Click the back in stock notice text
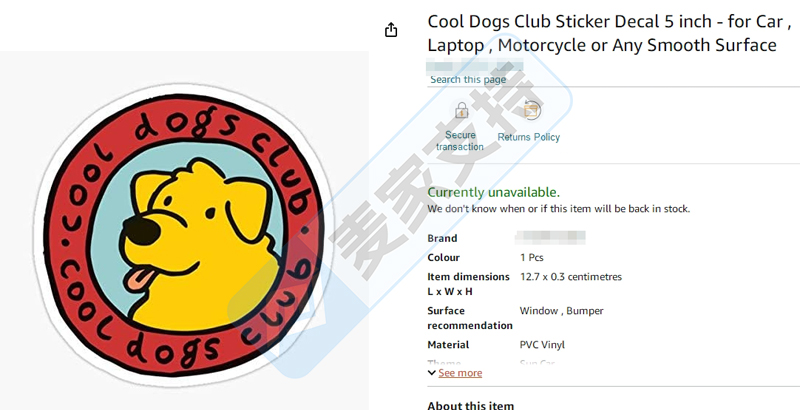Screen dimensions: 800x410 coord(558,209)
